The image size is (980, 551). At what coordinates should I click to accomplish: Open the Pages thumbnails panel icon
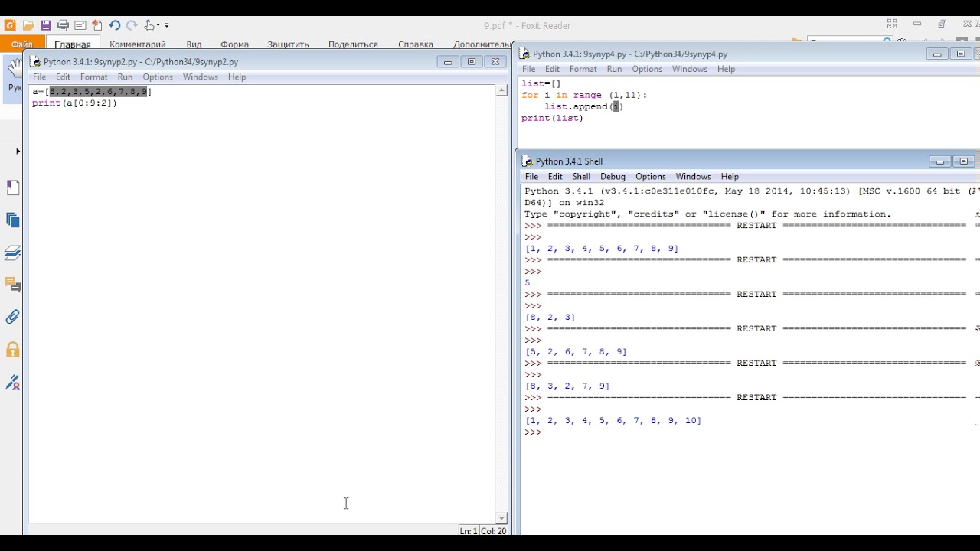(x=13, y=220)
